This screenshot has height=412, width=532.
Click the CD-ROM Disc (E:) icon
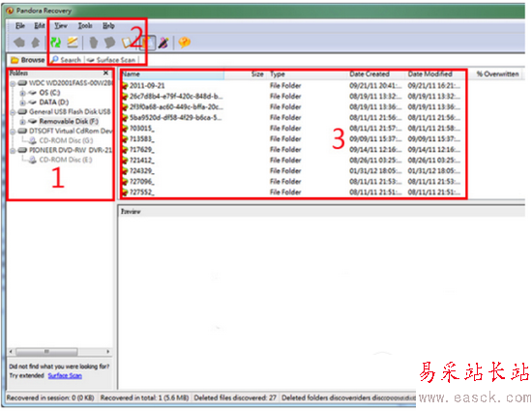pyautogui.click(x=33, y=160)
